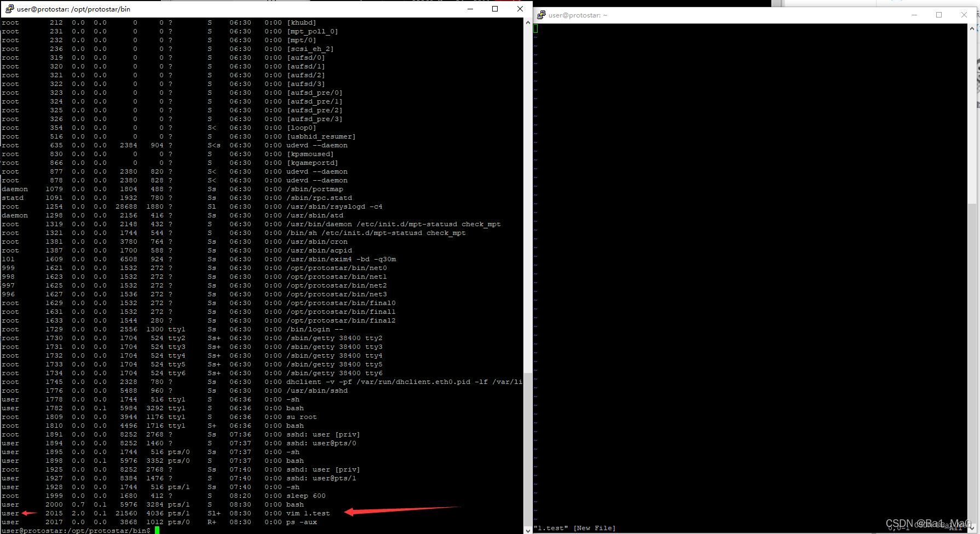Click the vim status line showing 'l.test' [New File]
This screenshot has width=980, height=534.
click(x=574, y=527)
